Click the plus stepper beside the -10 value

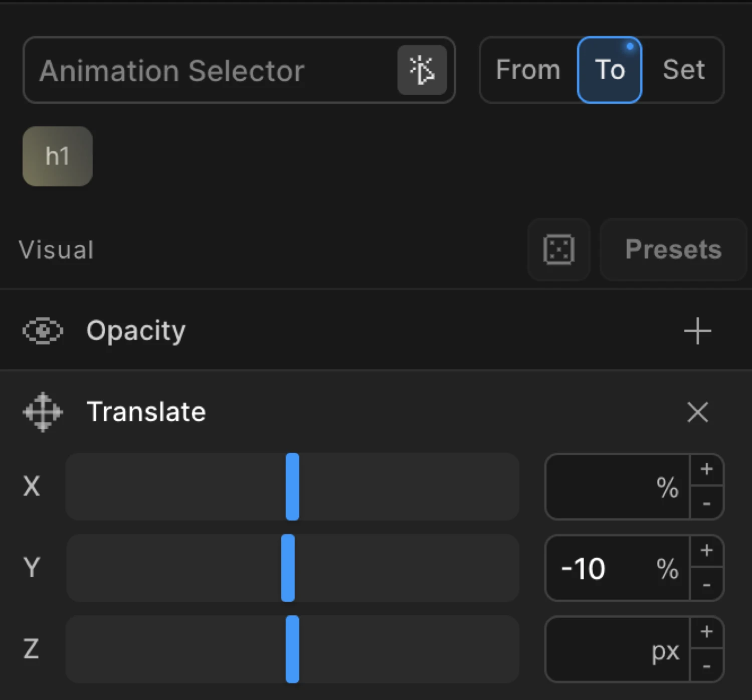(707, 550)
